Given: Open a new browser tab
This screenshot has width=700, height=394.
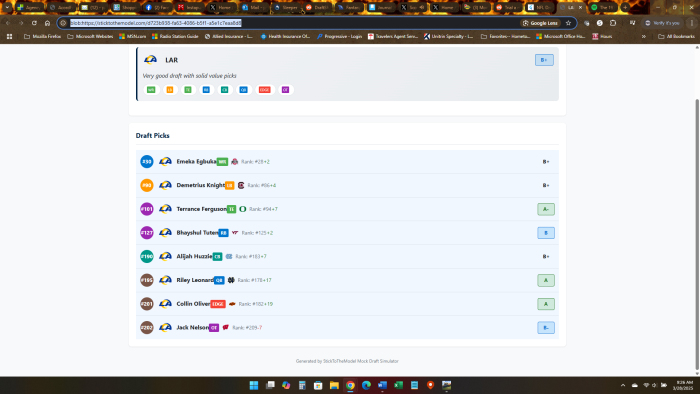Looking at the screenshot, I should [625, 7].
